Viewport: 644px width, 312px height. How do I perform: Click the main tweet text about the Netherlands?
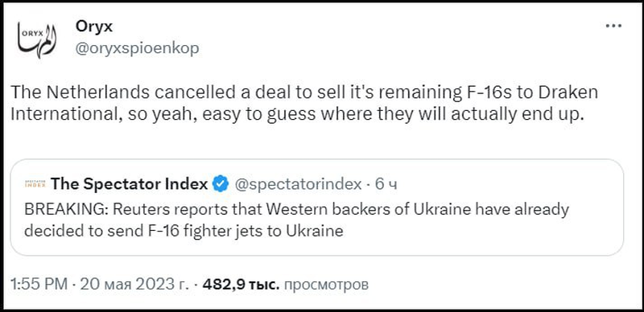tap(304, 104)
